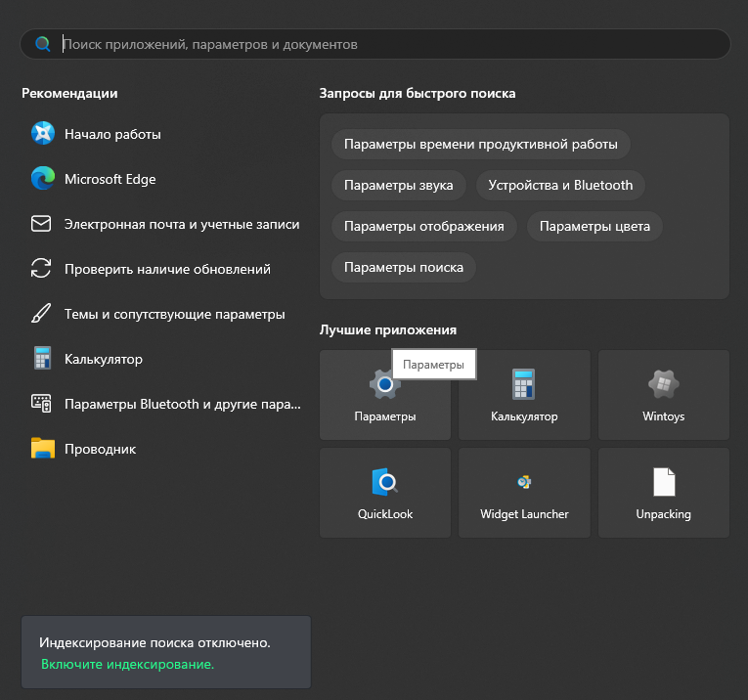Image resolution: width=748 pixels, height=700 pixels.
Task: Open the Widget Launcher tile
Action: 524,493
